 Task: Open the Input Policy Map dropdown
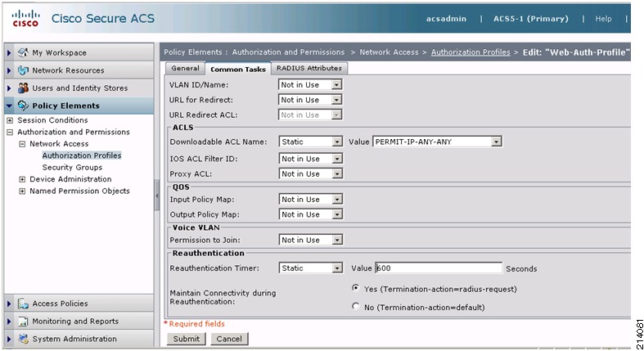310,199
